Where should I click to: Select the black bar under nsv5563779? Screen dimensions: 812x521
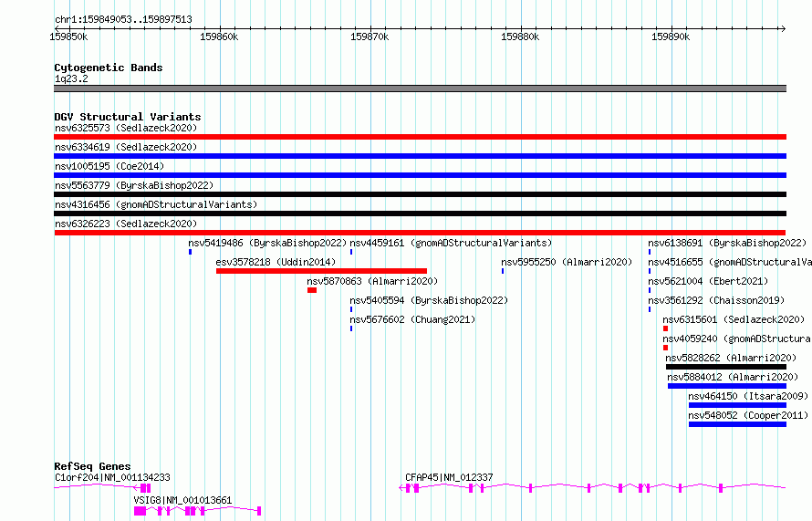(420, 194)
